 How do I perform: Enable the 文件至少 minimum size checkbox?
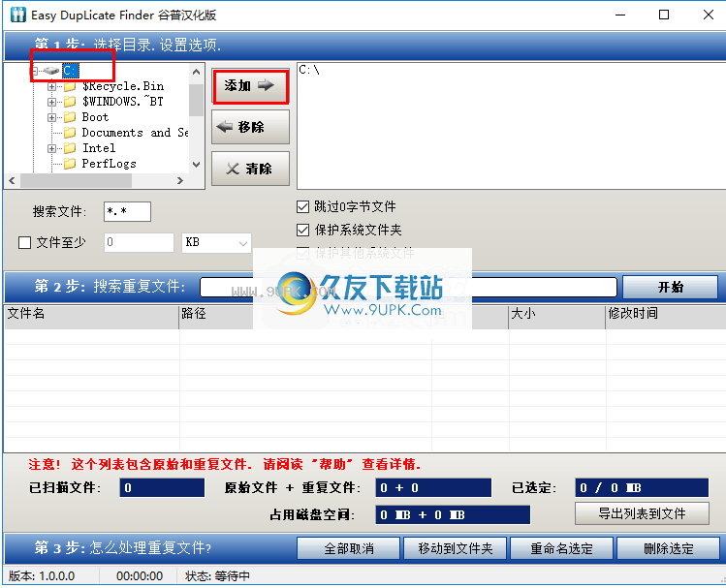point(24,242)
